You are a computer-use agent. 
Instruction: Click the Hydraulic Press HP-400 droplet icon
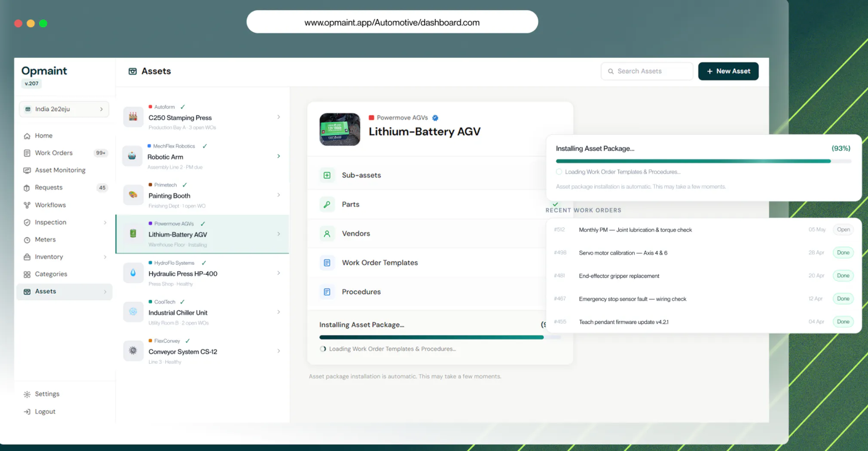pyautogui.click(x=133, y=273)
